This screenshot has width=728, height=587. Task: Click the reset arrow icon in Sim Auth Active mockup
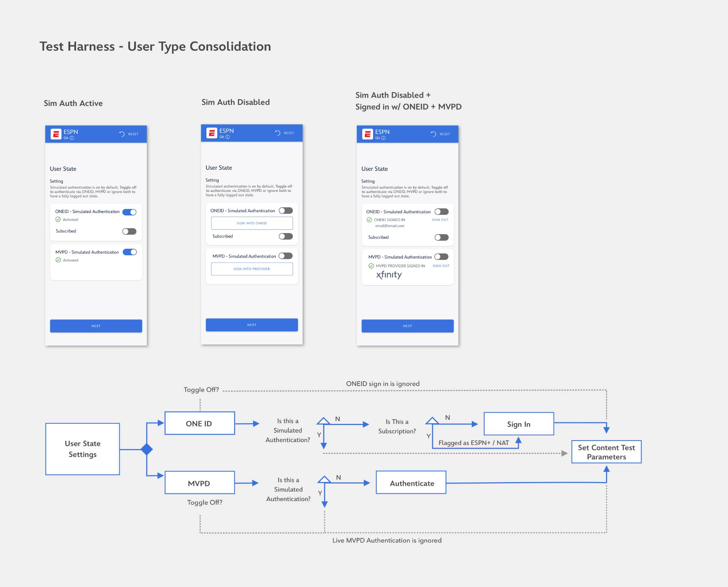122,134
